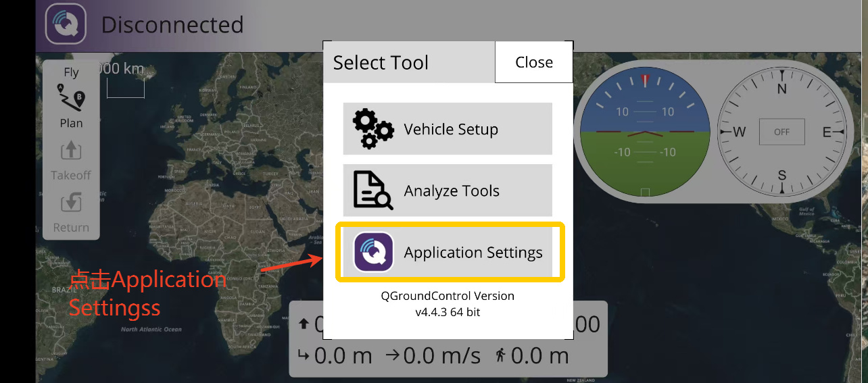The height and width of the screenshot is (383, 868).
Task: Click the map scale km label
Action: click(122, 68)
